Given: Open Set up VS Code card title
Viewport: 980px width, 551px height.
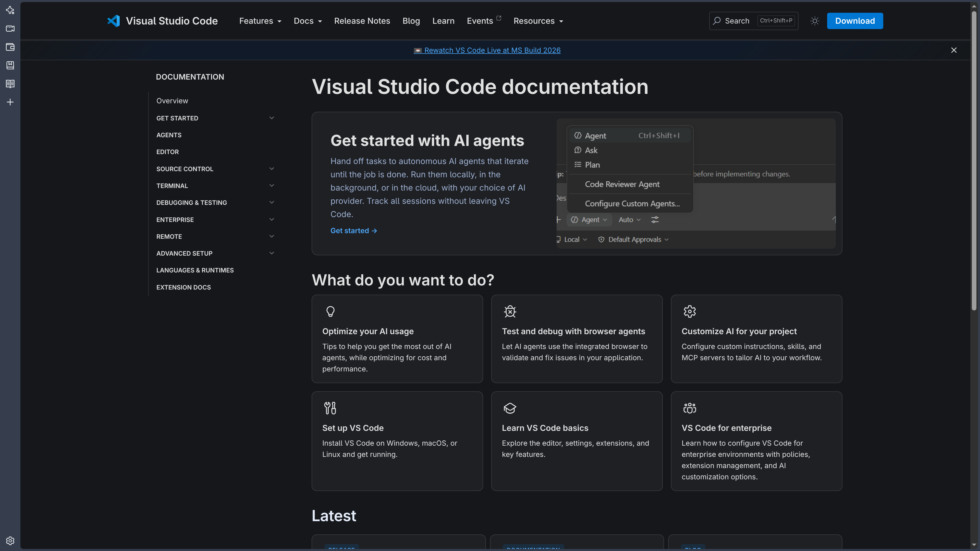Looking at the screenshot, I should click(x=353, y=428).
